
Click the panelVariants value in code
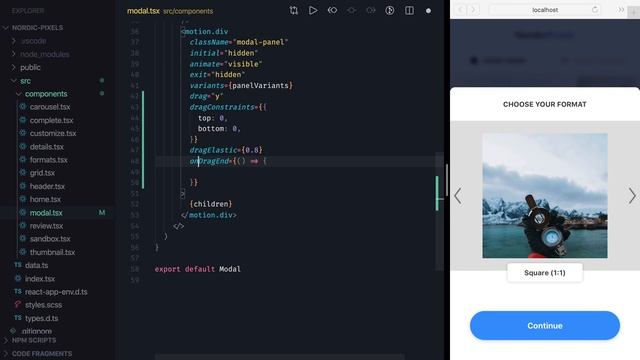tap(261, 85)
